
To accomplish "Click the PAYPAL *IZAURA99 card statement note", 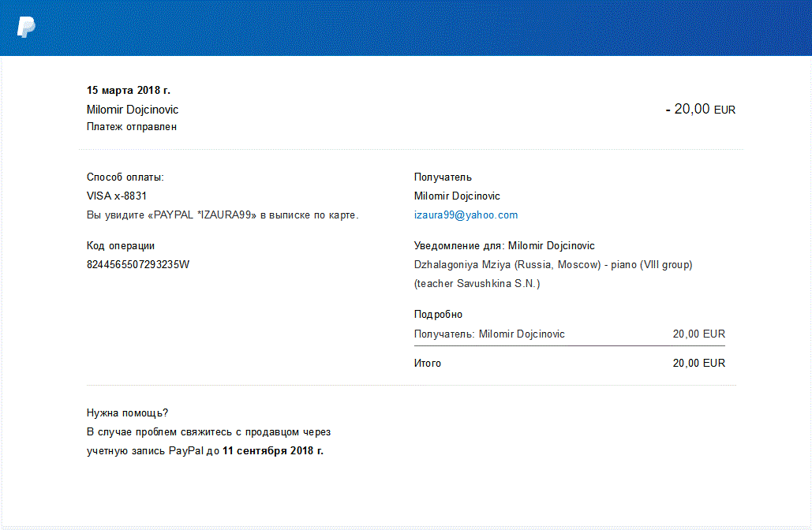I will click(x=223, y=215).
